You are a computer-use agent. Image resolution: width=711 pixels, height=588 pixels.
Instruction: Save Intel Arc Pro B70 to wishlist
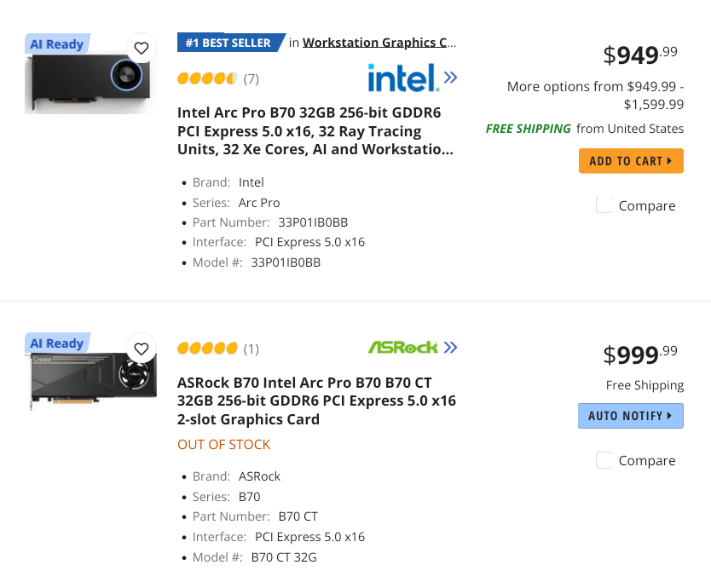pyautogui.click(x=142, y=49)
